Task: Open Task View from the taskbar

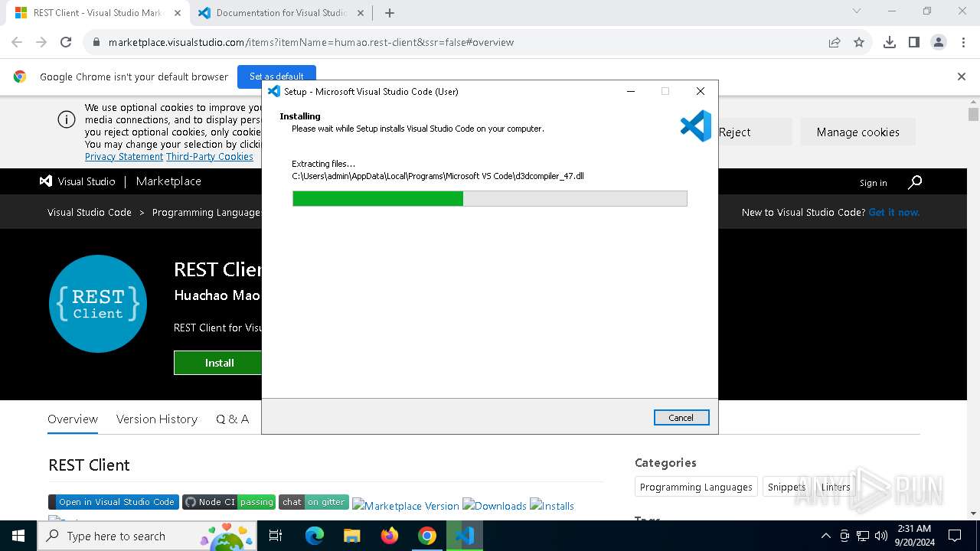Action: point(276,536)
